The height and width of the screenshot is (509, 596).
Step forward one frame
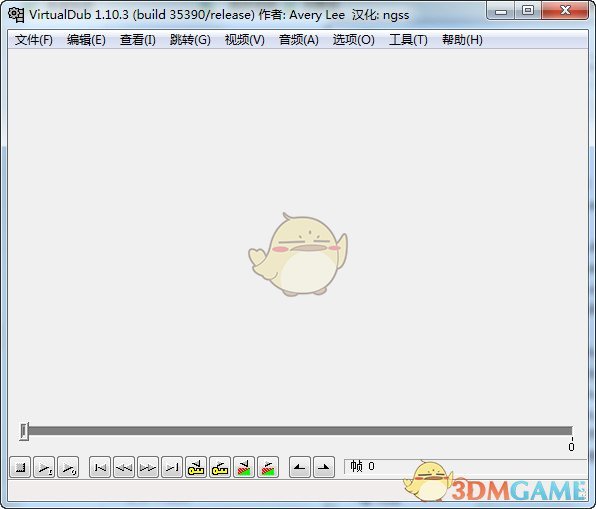click(x=148, y=467)
